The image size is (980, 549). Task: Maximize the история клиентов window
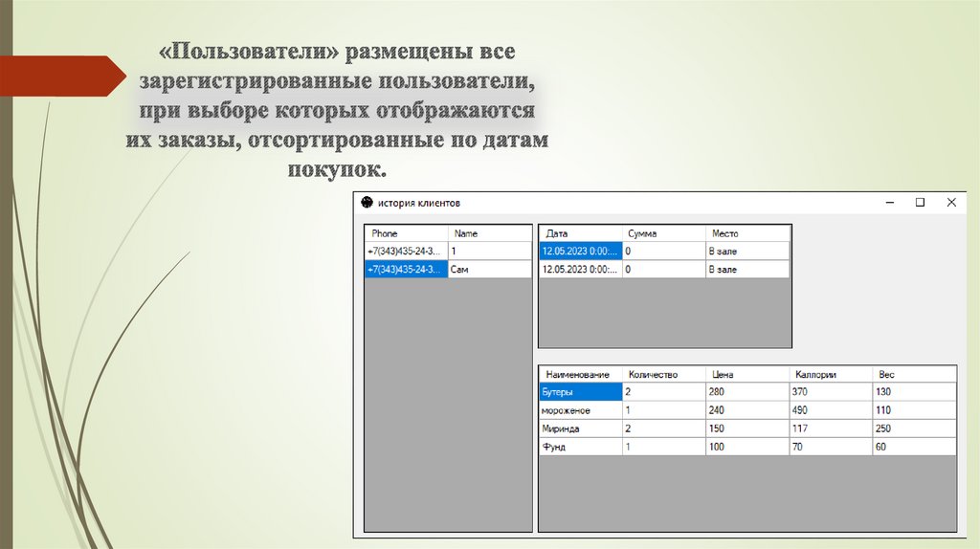tap(920, 203)
